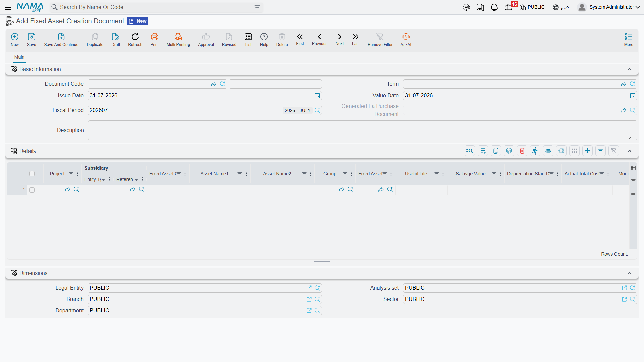Click the Details panel resize handle

click(322, 262)
